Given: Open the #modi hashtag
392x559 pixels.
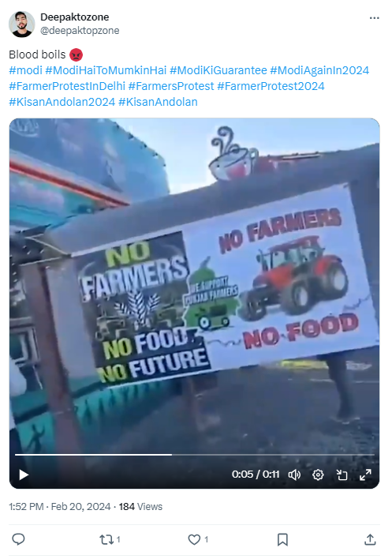Looking at the screenshot, I should 26,70.
